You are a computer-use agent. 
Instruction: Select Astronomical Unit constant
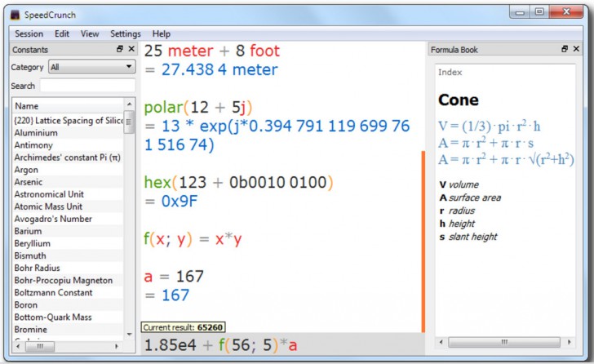69,194
